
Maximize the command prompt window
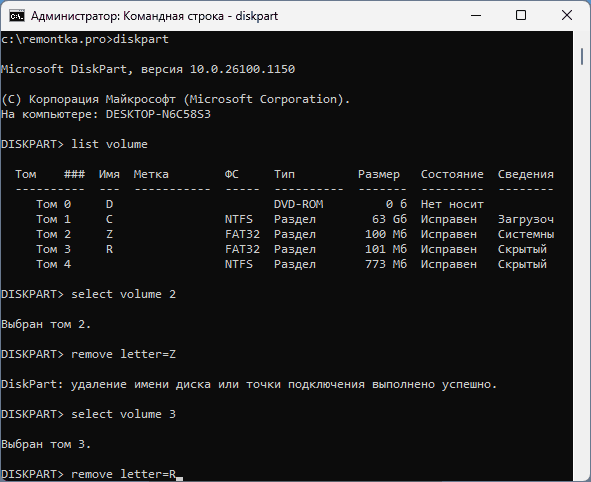coord(521,15)
